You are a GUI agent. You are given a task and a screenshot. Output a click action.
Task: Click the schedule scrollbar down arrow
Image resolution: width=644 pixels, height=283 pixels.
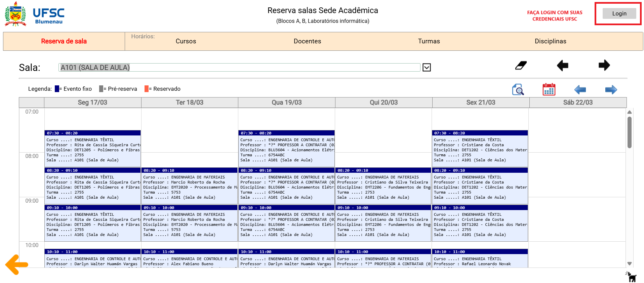point(630,264)
